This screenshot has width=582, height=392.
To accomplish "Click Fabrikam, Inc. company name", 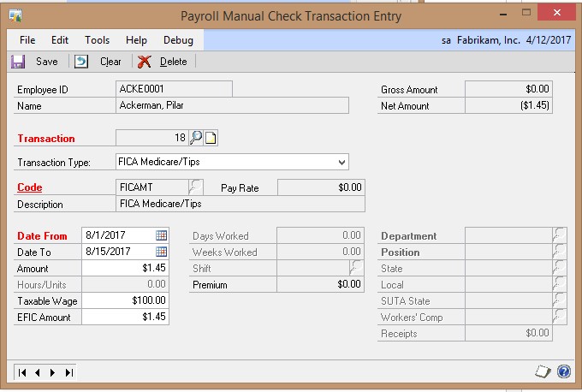I will (x=489, y=40).
